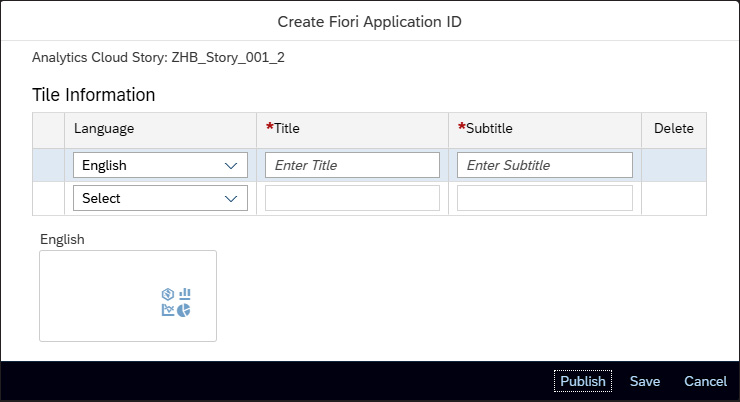
Task: Open the English language combo box
Action: tap(160, 165)
